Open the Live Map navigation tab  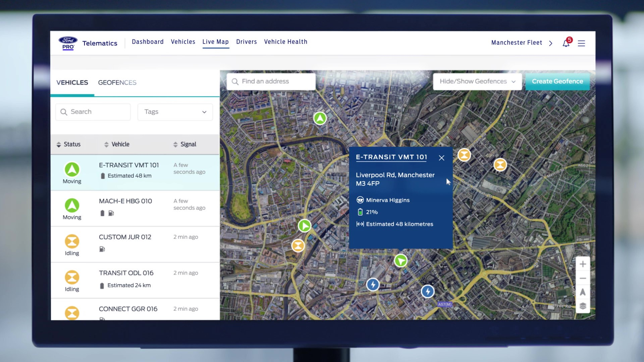215,42
